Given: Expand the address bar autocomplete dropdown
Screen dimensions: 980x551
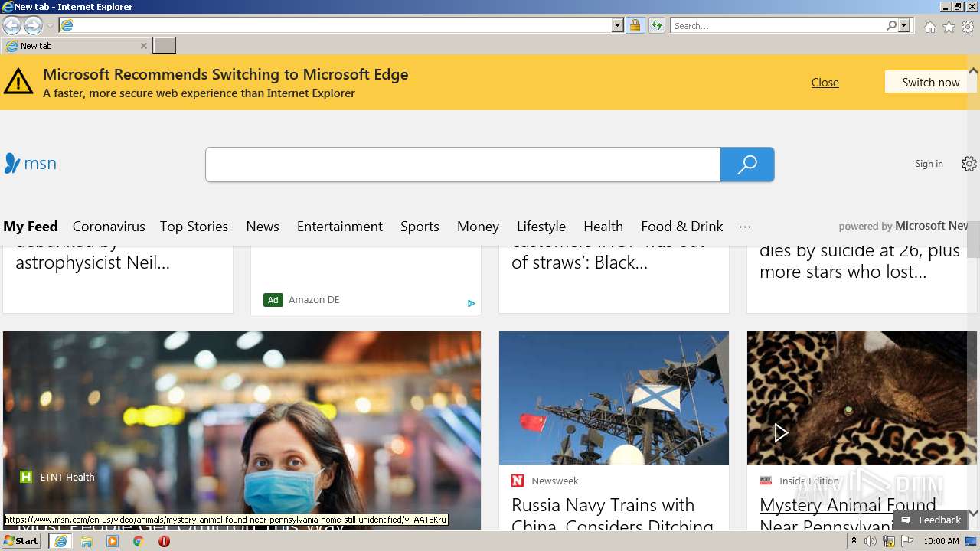Looking at the screenshot, I should point(617,25).
